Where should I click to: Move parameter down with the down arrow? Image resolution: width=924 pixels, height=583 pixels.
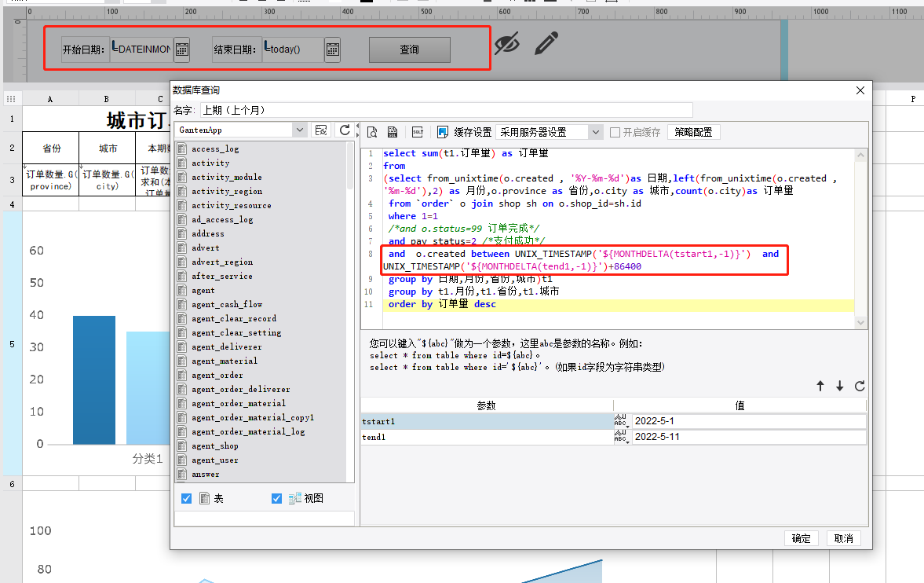(840, 386)
